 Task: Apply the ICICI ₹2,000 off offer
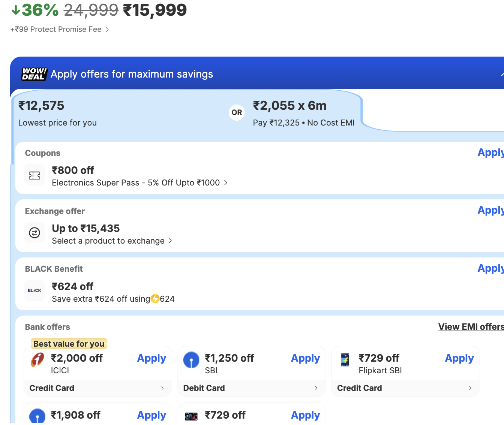151,358
